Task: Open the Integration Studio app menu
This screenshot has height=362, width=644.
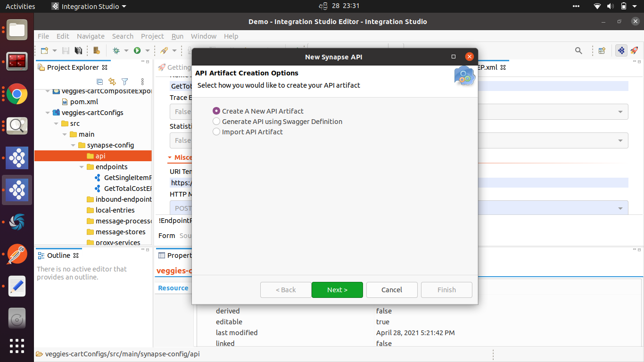Action: click(89, 6)
